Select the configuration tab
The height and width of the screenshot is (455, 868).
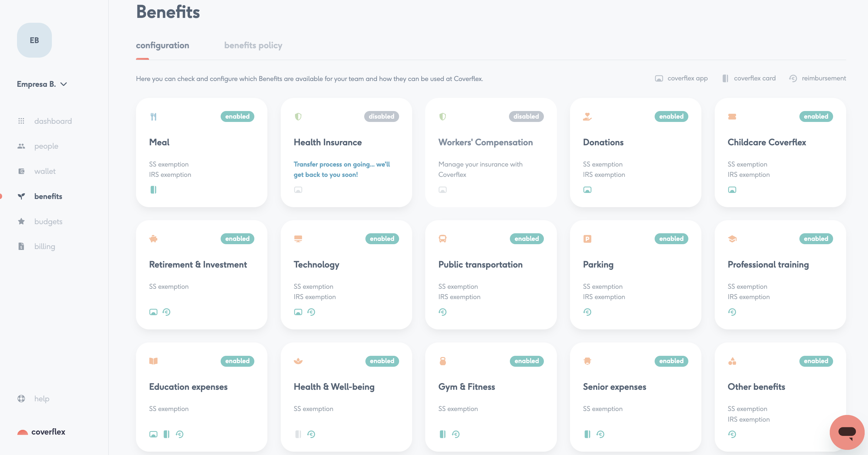162,45
